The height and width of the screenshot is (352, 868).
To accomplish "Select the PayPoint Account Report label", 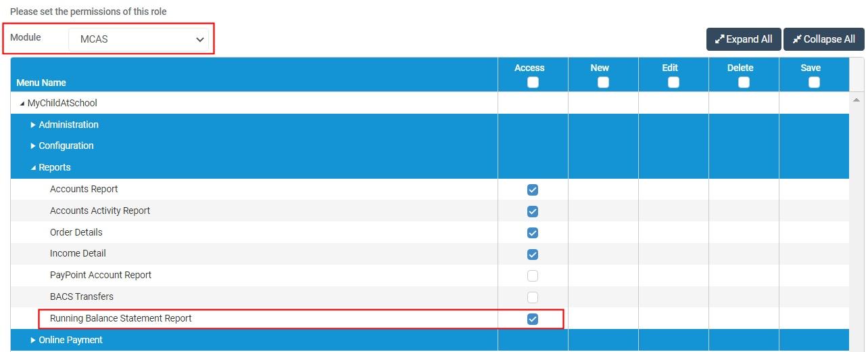I will 101,275.
